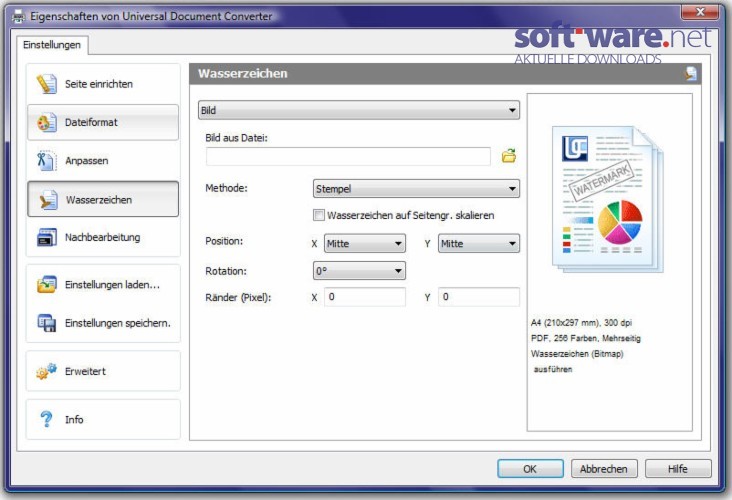Open the Info help page
This screenshot has height=500, width=732.
point(103,419)
